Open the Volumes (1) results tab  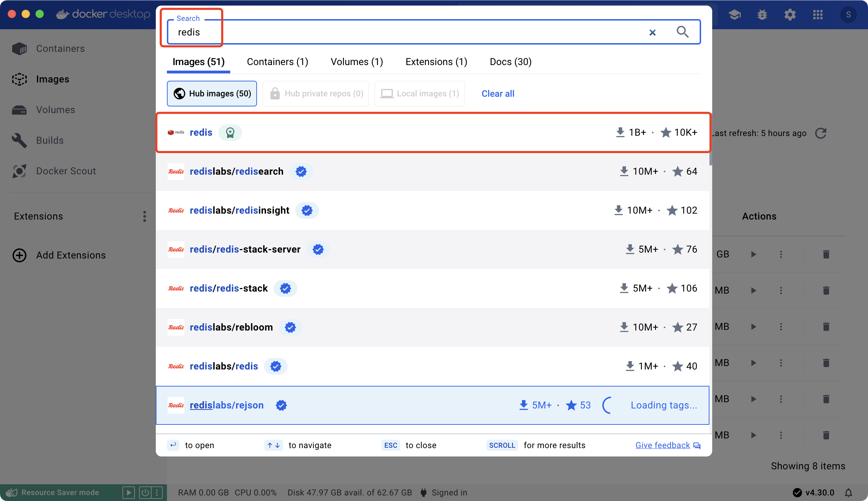point(357,62)
